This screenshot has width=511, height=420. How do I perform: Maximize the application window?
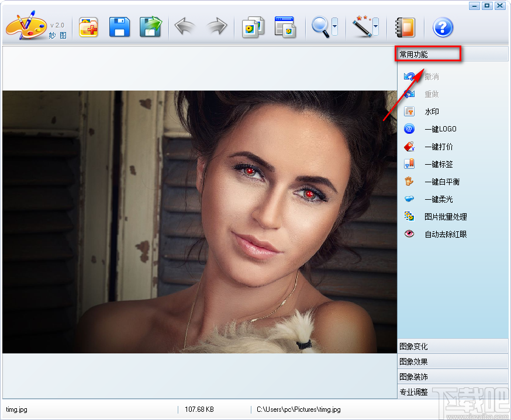coord(487,6)
